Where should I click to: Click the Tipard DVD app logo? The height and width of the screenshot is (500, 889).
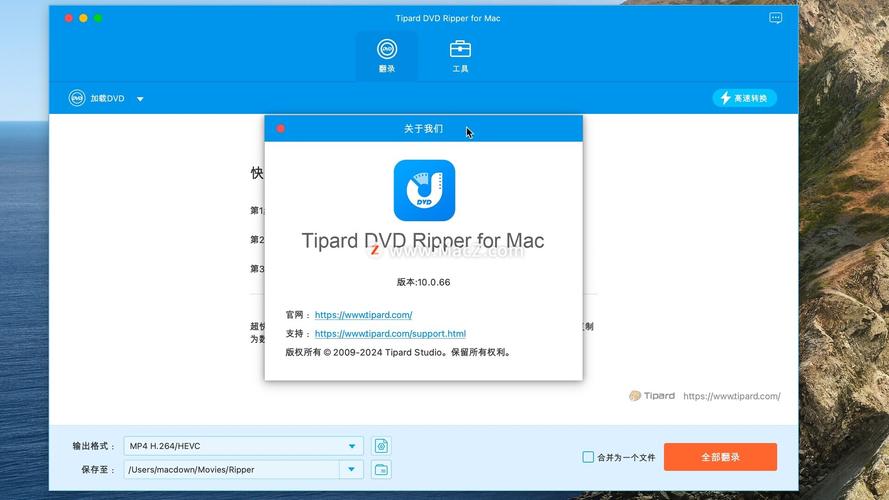(424, 190)
